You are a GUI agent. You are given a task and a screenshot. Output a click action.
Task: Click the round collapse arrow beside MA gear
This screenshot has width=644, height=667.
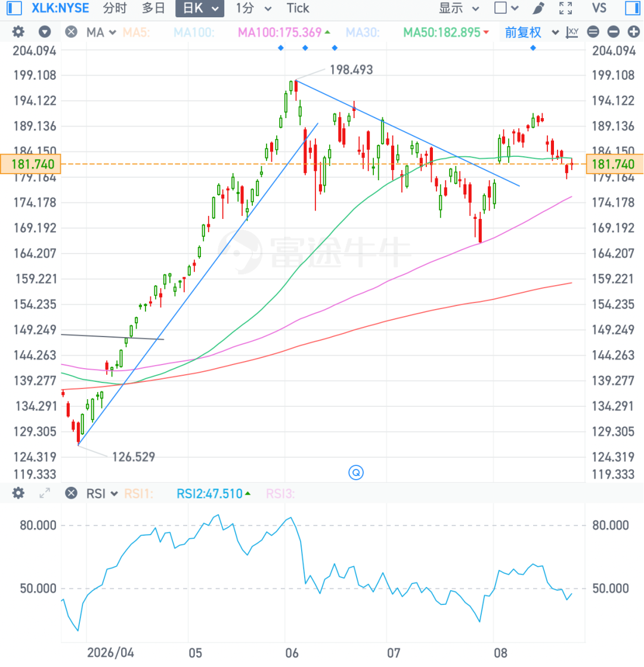click(45, 32)
